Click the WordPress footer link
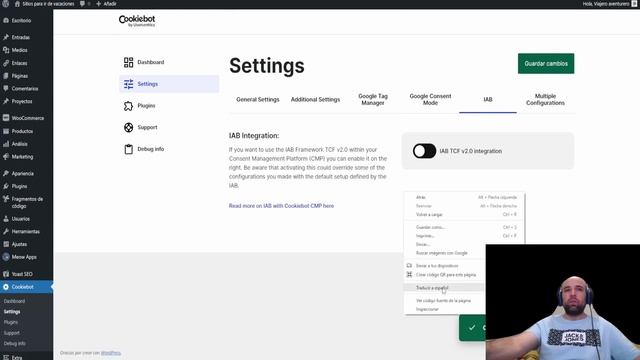 click(x=111, y=353)
